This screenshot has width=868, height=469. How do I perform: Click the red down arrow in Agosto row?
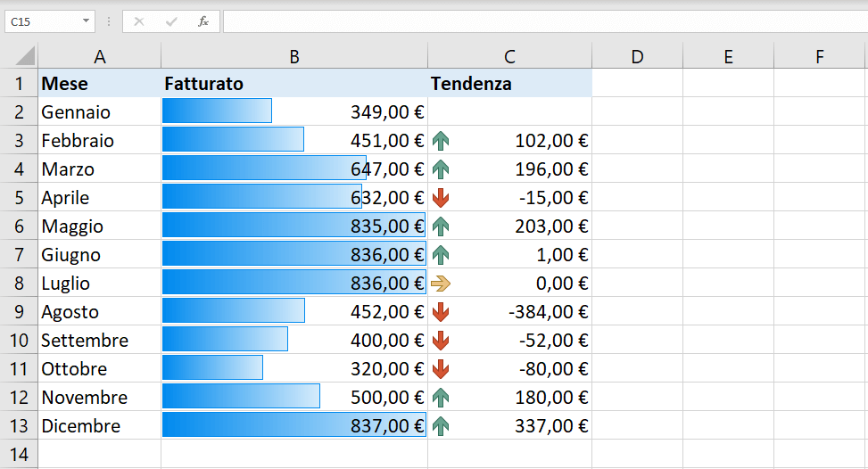[x=441, y=312]
